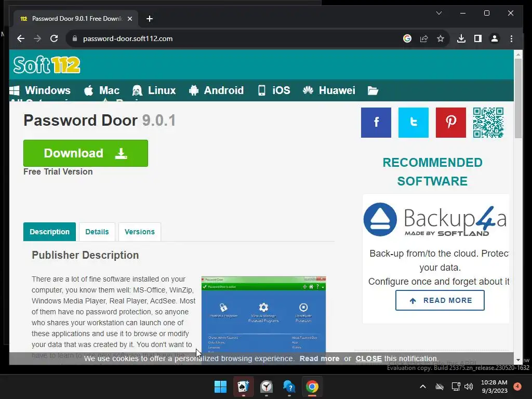Open the network tray icon
This screenshot has width=532, height=399.
coord(456,387)
